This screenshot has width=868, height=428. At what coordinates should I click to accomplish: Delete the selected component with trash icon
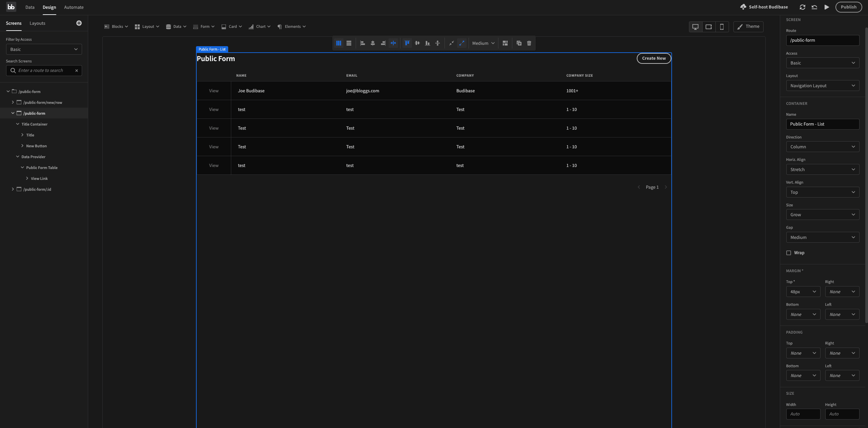tap(529, 43)
